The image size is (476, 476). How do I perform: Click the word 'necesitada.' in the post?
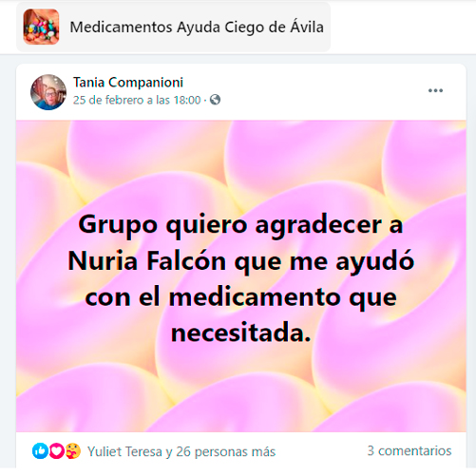pos(240,333)
